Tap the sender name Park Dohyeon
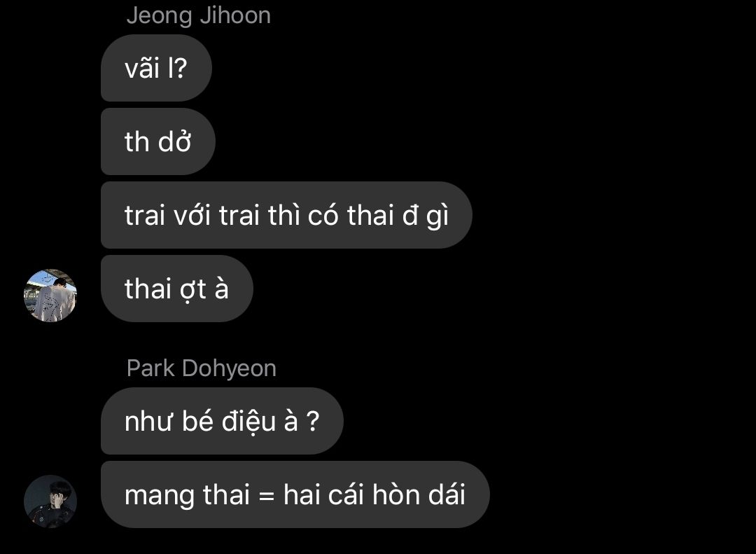The width and height of the screenshot is (756, 554). 201,368
